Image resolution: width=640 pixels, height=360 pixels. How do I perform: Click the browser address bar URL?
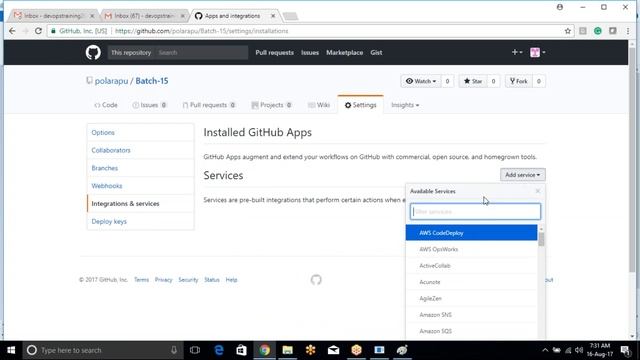(x=202, y=31)
